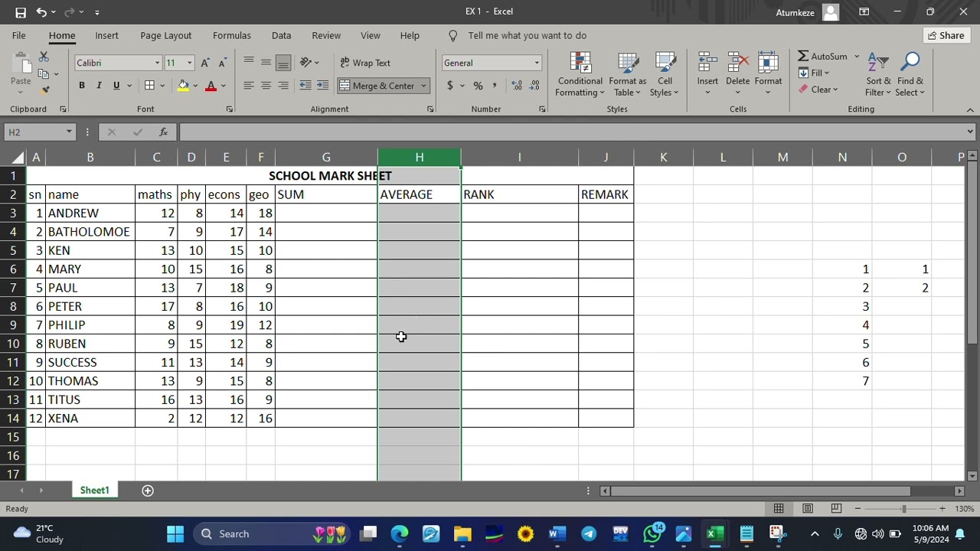Click the Orientation text angle icon

click(305, 63)
